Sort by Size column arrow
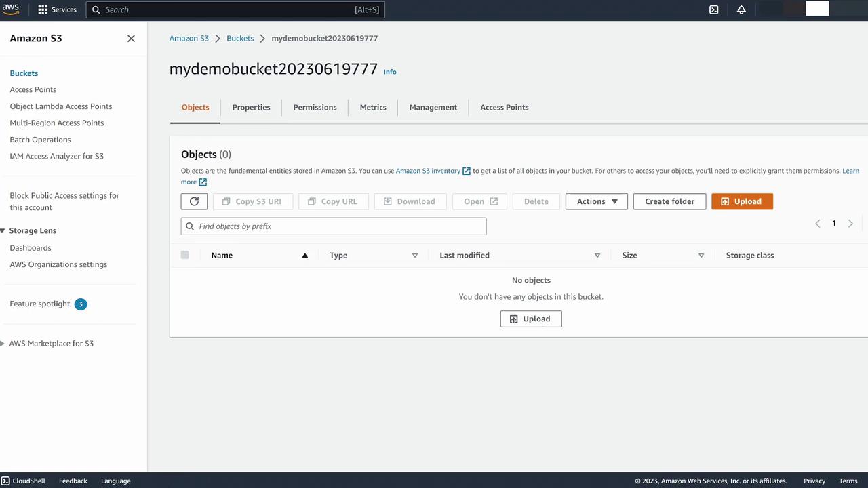Image resolution: width=868 pixels, height=488 pixels. tap(701, 256)
